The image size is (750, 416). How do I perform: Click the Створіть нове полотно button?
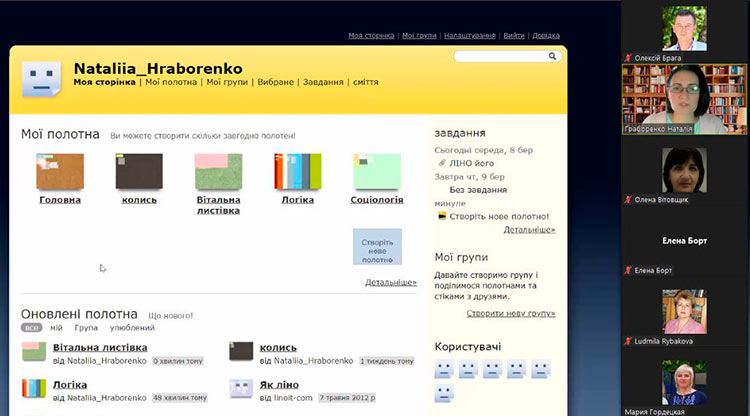pyautogui.click(x=377, y=247)
